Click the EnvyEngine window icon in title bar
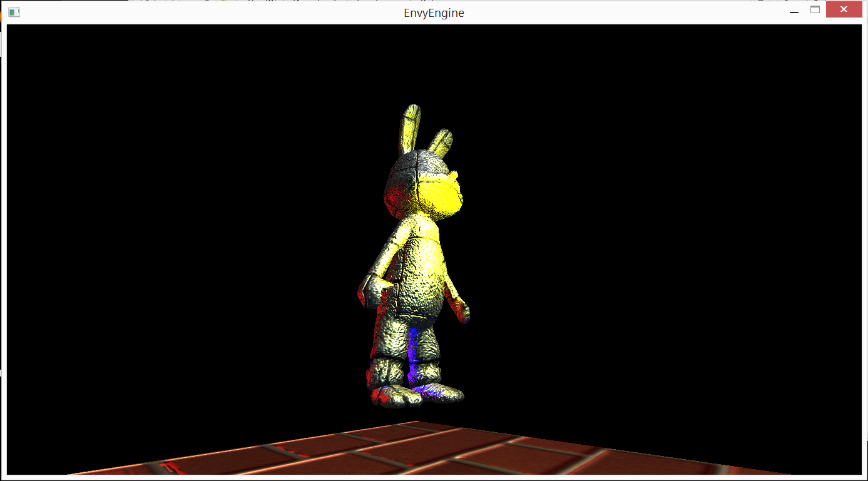868x481 pixels. (14, 12)
